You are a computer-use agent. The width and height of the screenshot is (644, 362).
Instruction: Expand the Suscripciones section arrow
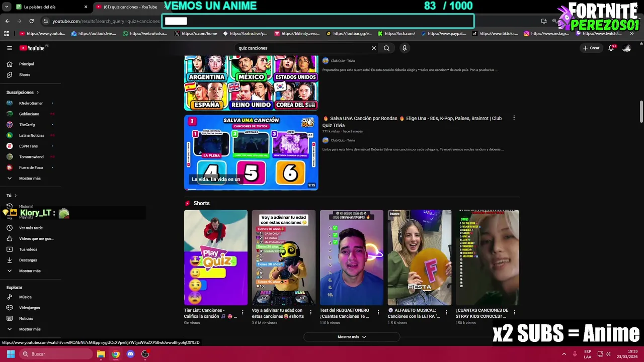pos(37,93)
